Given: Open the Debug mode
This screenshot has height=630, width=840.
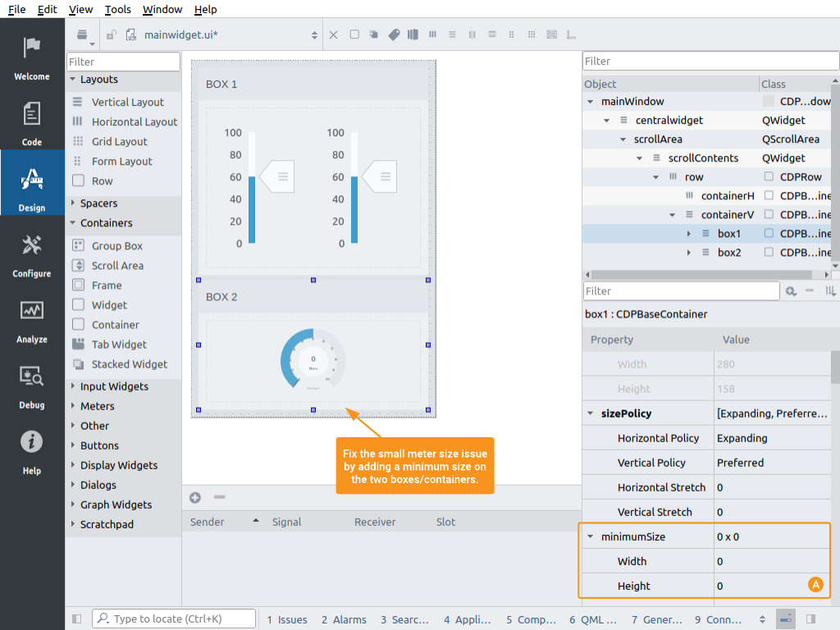Looking at the screenshot, I should click(32, 386).
